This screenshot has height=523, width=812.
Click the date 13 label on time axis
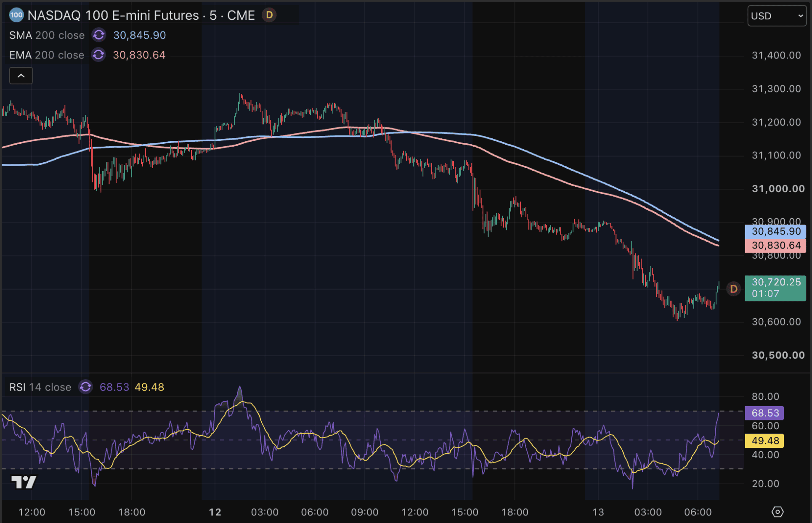[598, 512]
